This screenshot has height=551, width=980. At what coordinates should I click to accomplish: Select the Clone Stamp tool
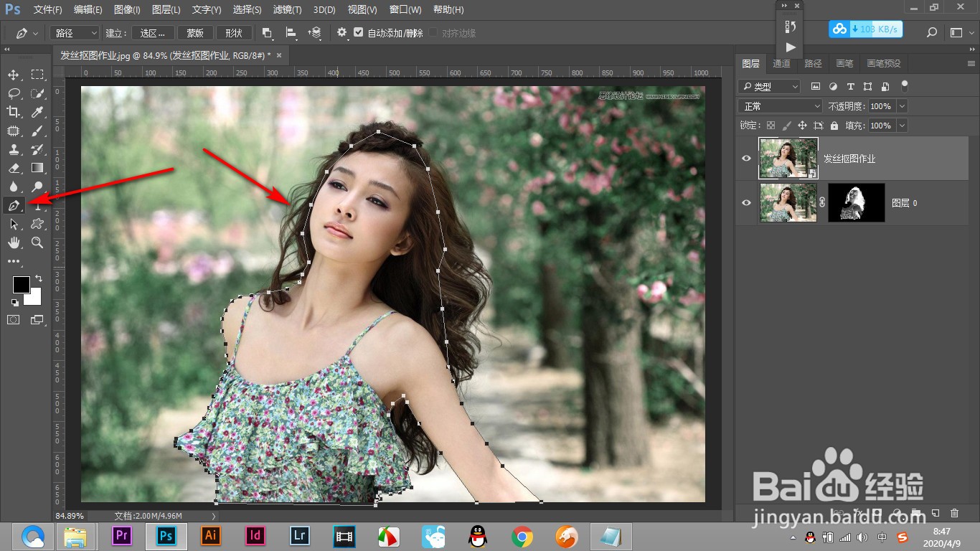[14, 149]
